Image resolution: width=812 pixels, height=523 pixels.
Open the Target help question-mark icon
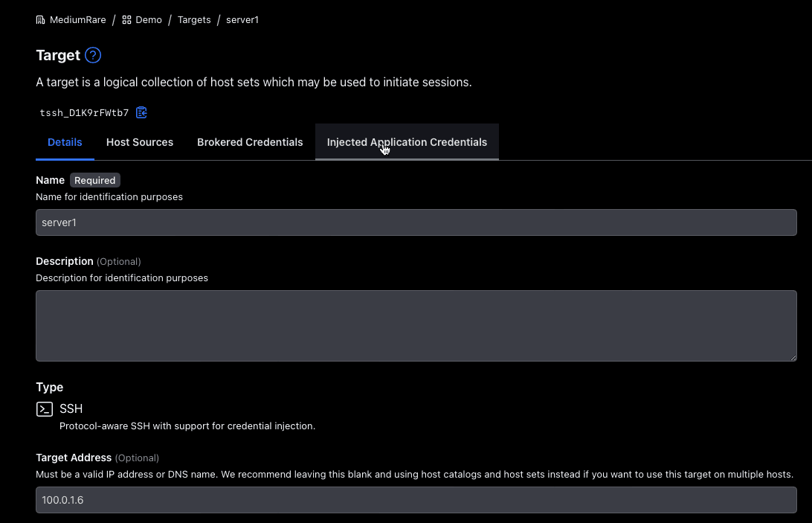click(93, 55)
